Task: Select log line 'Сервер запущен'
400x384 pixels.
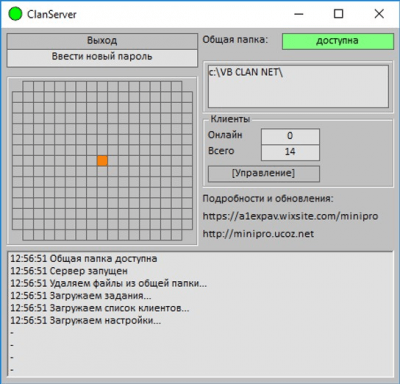Action: [x=69, y=271]
